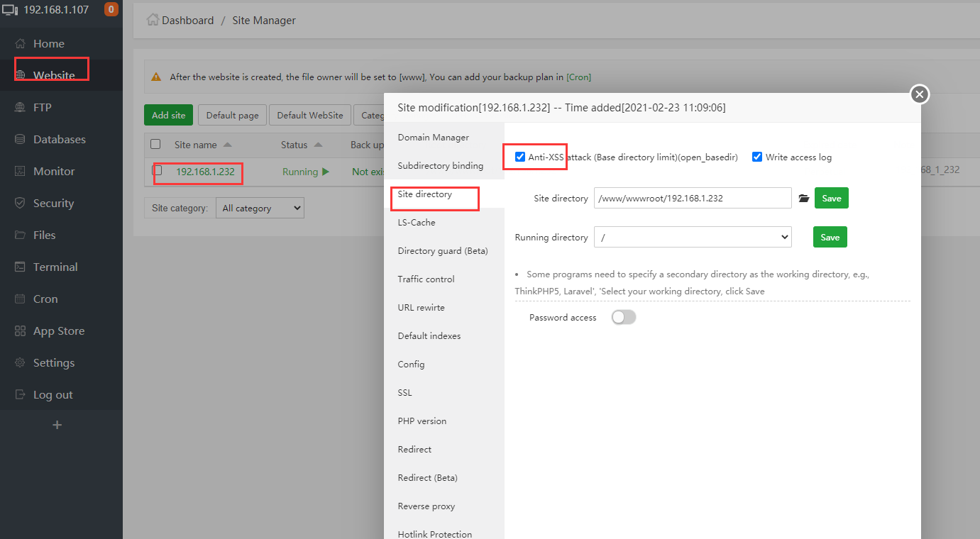Enable the Password access toggle
The height and width of the screenshot is (539, 980).
point(623,317)
